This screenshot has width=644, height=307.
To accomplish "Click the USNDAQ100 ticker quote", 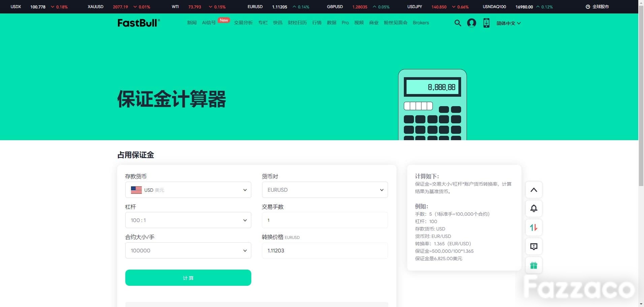I will click(x=518, y=7).
